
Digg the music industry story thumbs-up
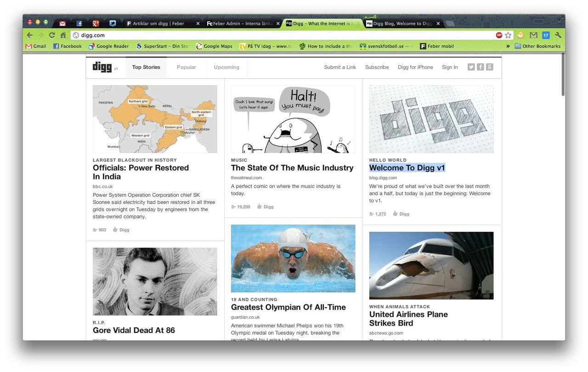(x=266, y=207)
